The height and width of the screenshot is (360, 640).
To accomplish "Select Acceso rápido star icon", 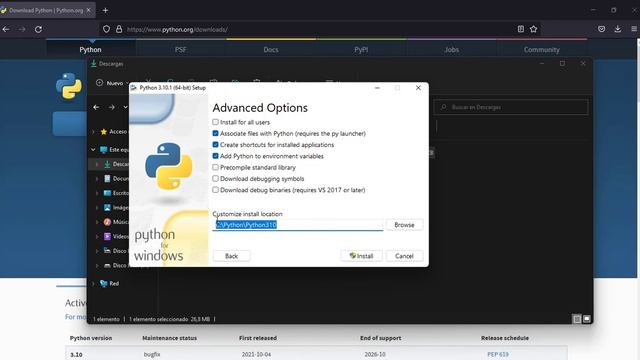I will point(104,131).
